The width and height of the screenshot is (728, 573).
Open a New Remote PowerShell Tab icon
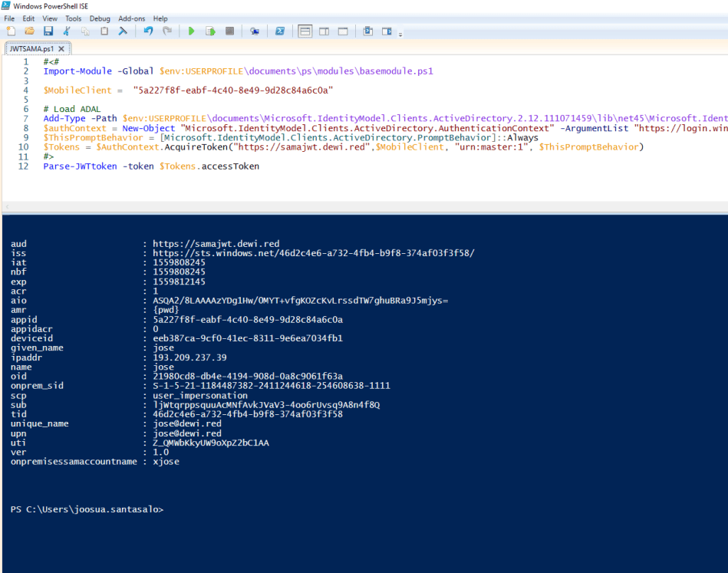click(x=256, y=31)
